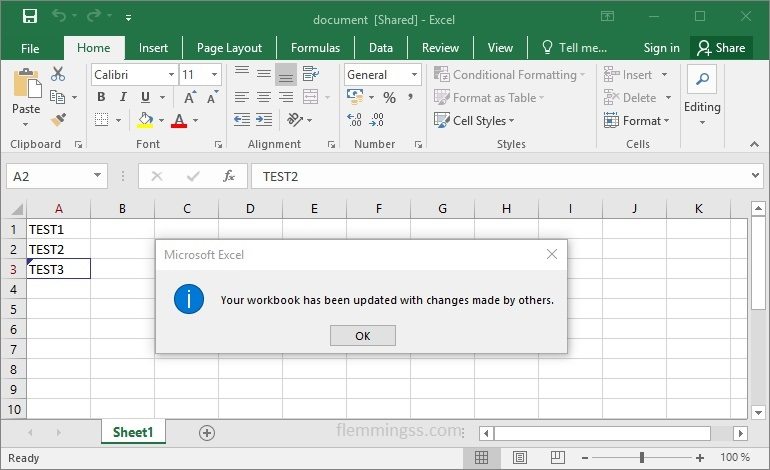Open the Underline style dropdown arrow

click(163, 97)
